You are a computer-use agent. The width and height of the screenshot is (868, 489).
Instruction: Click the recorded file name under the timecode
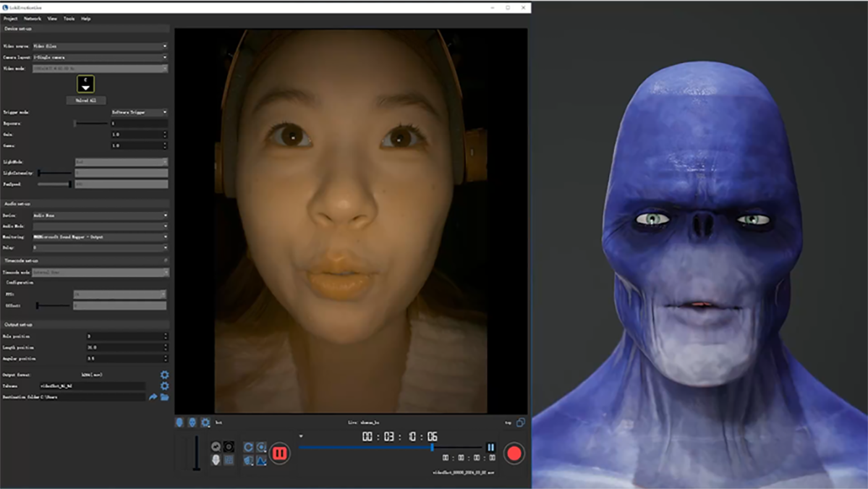point(464,472)
